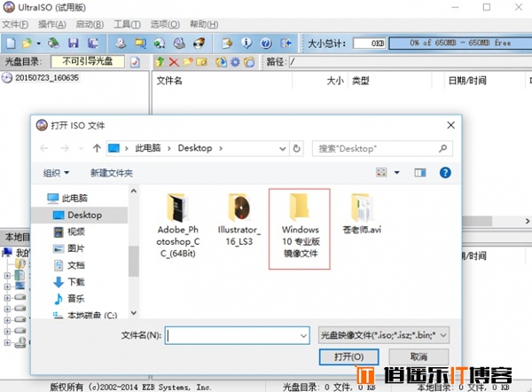This screenshot has height=392, width=532.
Task: Select Desktop in the navigation pane
Action: tap(79, 215)
